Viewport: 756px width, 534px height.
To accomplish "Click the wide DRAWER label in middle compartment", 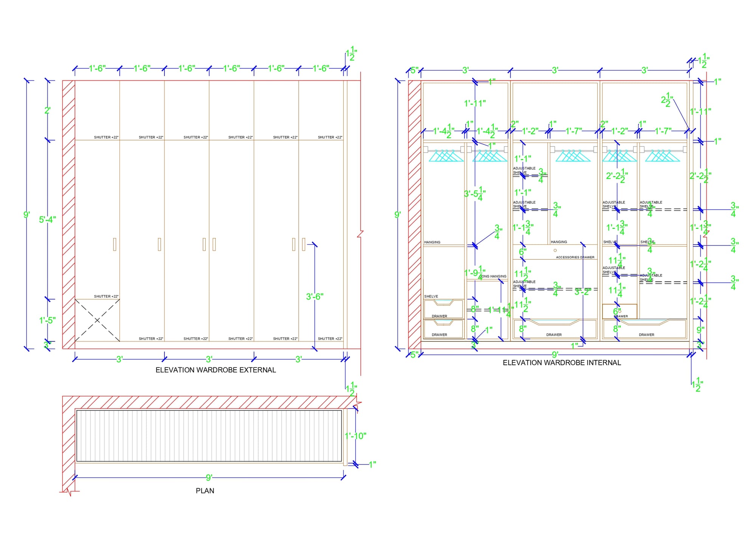I will [x=554, y=335].
